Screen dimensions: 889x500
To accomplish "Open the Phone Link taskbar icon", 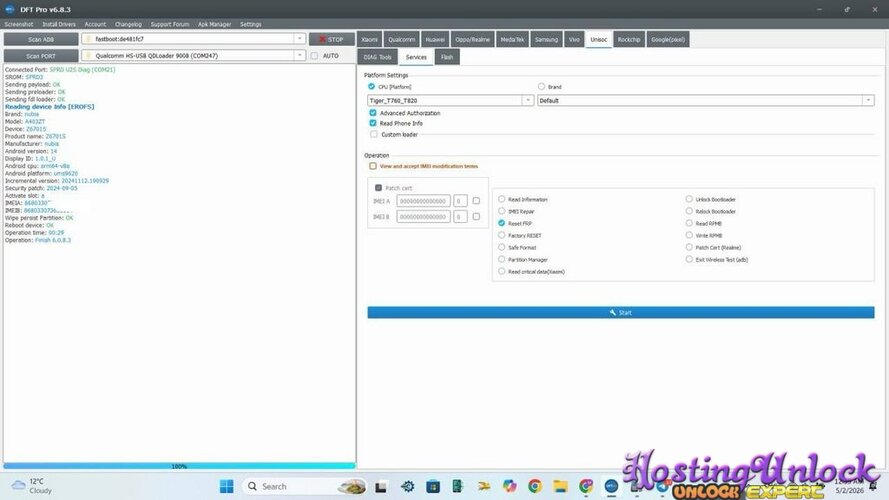I will coord(458,486).
